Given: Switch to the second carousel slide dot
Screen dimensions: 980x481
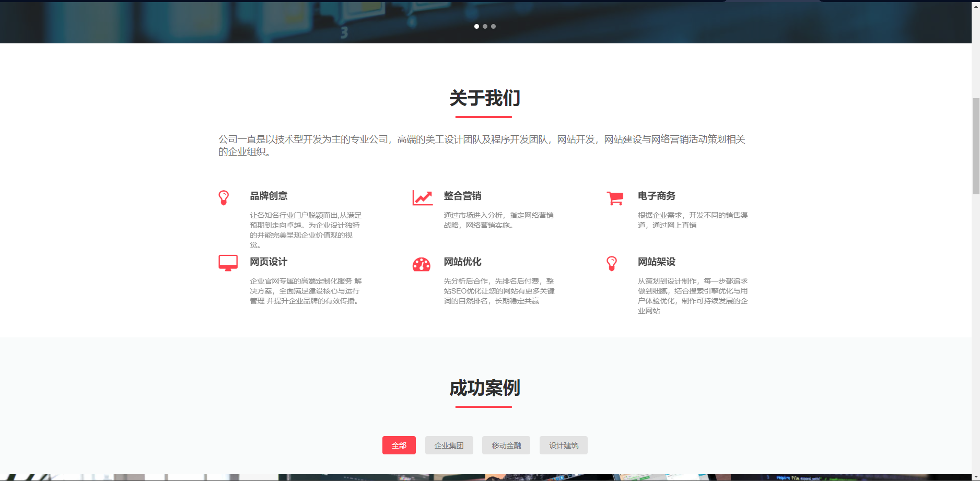Looking at the screenshot, I should click(x=485, y=26).
